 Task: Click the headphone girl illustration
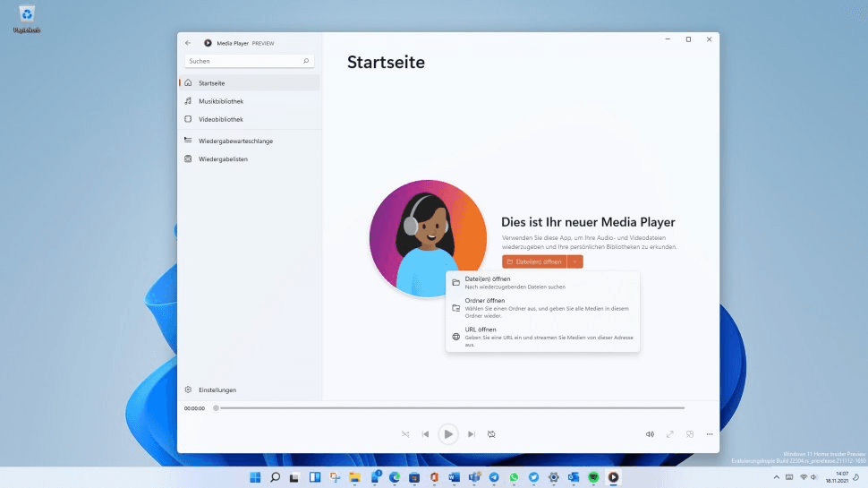(428, 238)
